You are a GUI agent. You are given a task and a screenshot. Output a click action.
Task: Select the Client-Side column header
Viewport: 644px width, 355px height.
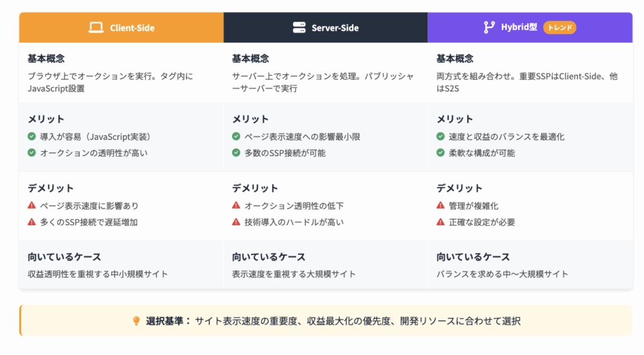coord(121,28)
